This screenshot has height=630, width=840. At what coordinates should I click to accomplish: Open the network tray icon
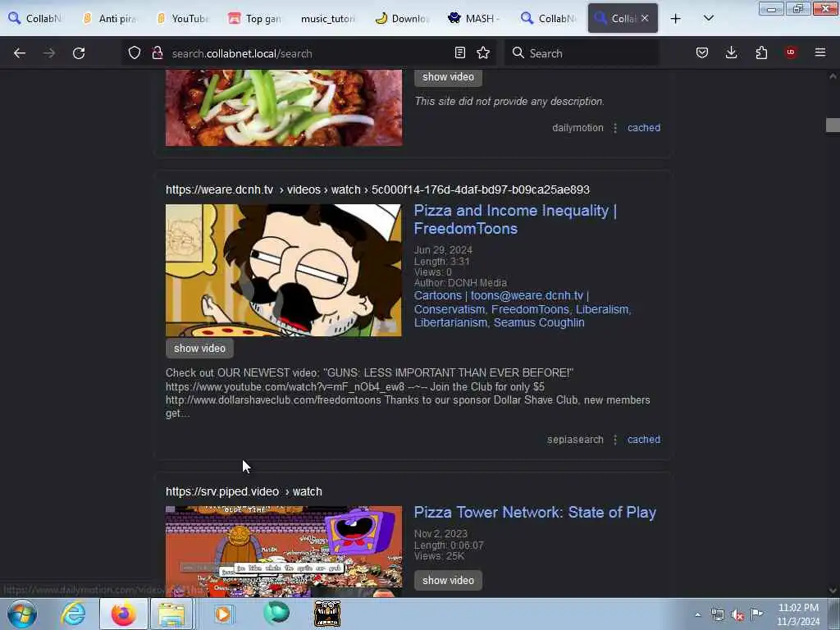coord(717,615)
